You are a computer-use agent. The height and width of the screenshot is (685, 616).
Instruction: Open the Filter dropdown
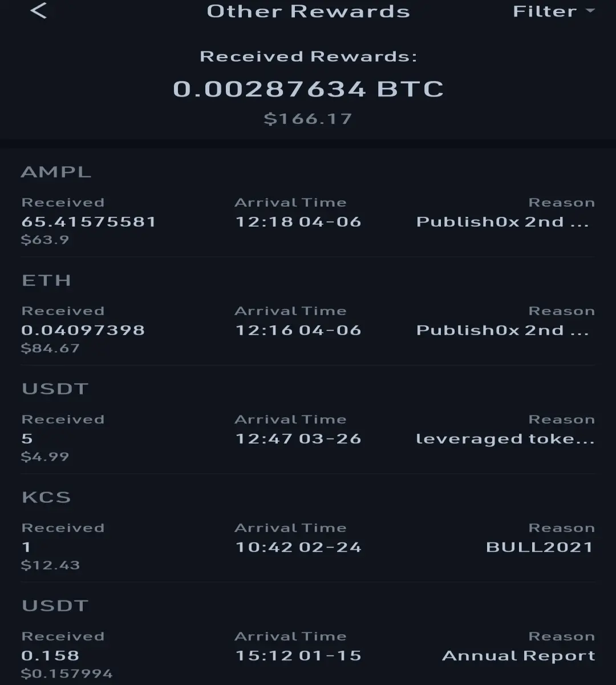click(554, 11)
